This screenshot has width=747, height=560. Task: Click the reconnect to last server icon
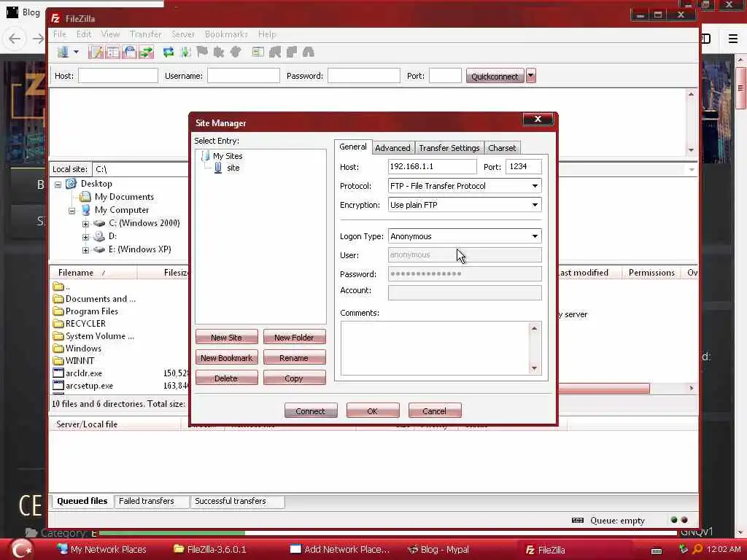(x=236, y=52)
